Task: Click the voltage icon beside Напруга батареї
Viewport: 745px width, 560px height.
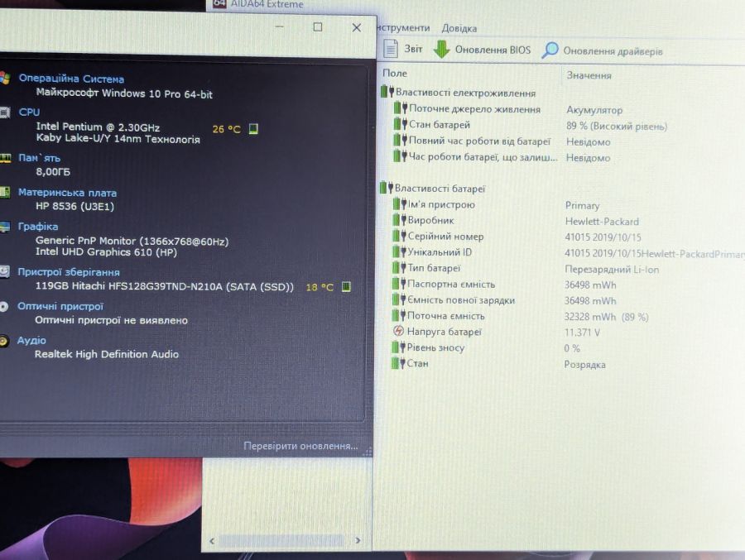Action: [399, 331]
